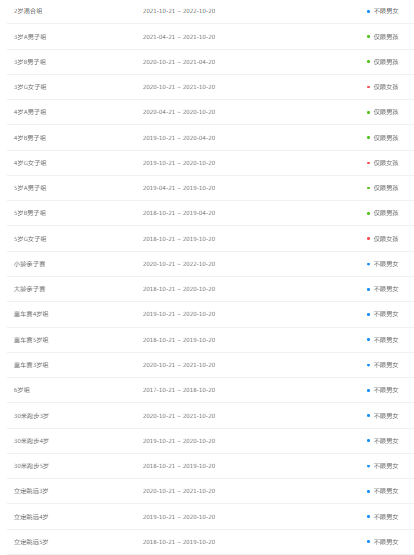Select the 童车赛4岁组 group name
414x555 pixels.
pyautogui.click(x=31, y=314)
